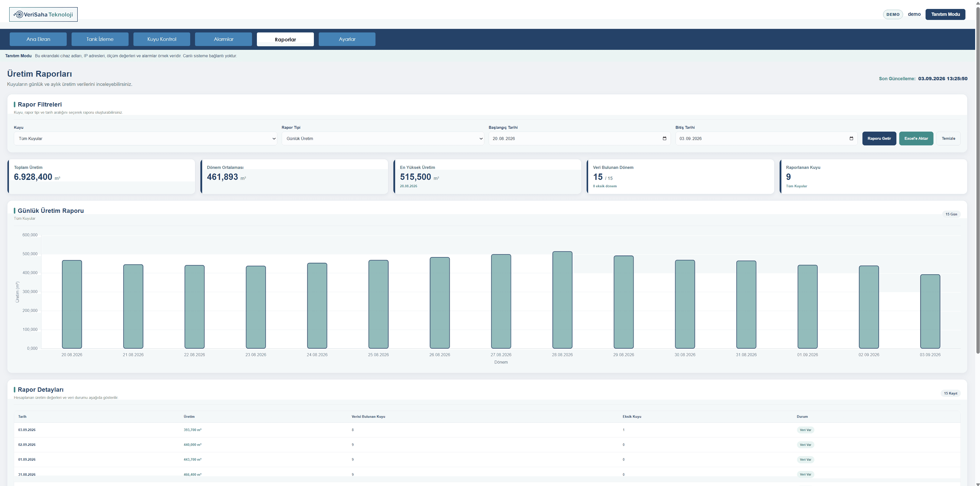
Task: Open calendar picker for Bitiş Tarihi
Action: pyautogui.click(x=851, y=138)
